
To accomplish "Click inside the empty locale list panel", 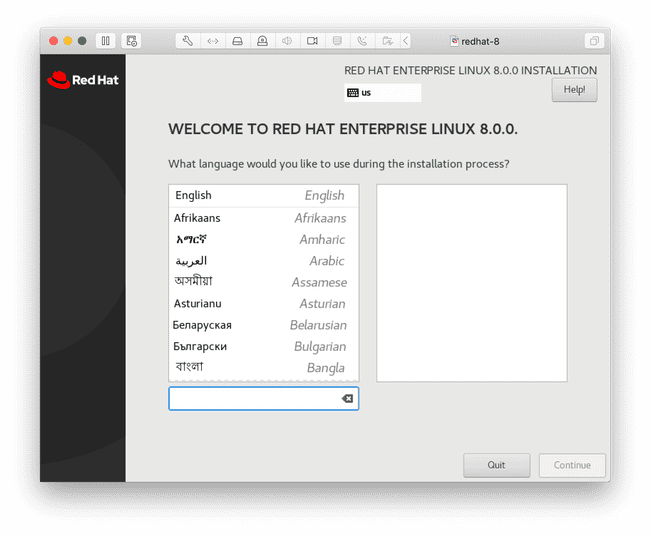I will click(472, 283).
